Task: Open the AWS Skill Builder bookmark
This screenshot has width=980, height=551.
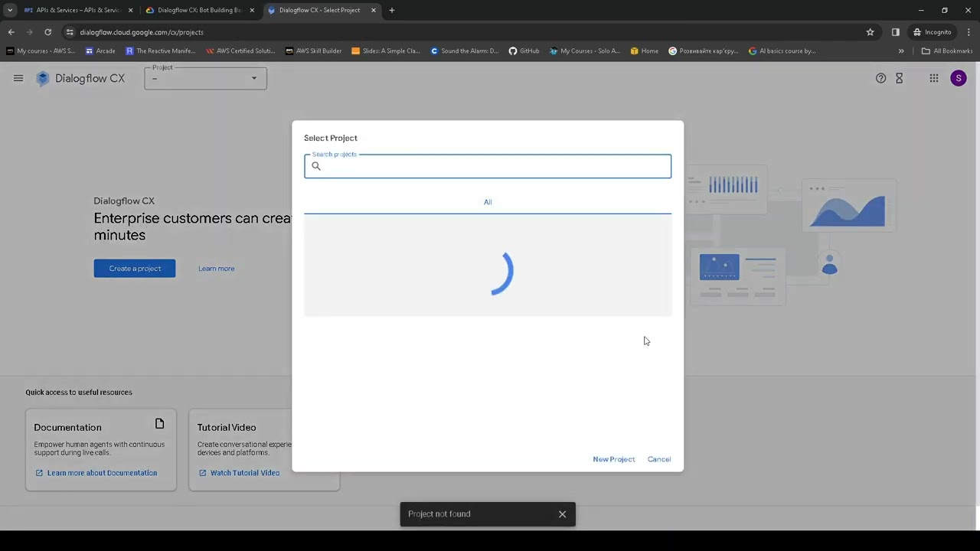Action: pos(313,51)
